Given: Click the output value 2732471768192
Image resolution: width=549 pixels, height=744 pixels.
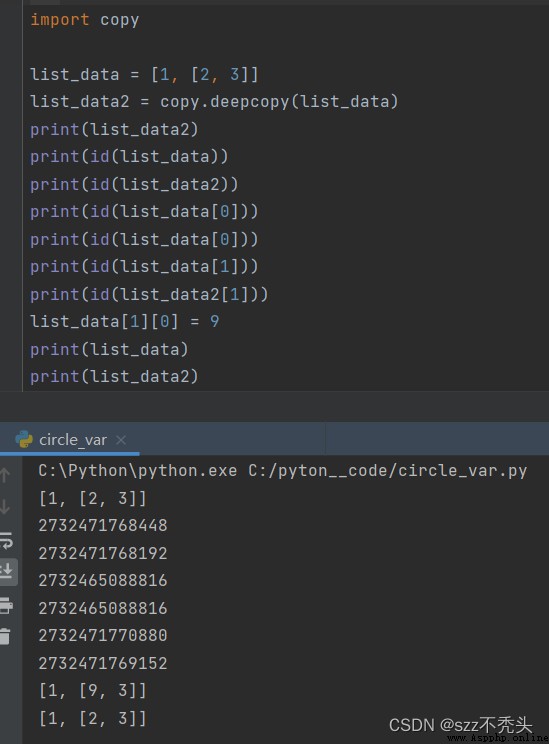Looking at the screenshot, I should point(102,553).
